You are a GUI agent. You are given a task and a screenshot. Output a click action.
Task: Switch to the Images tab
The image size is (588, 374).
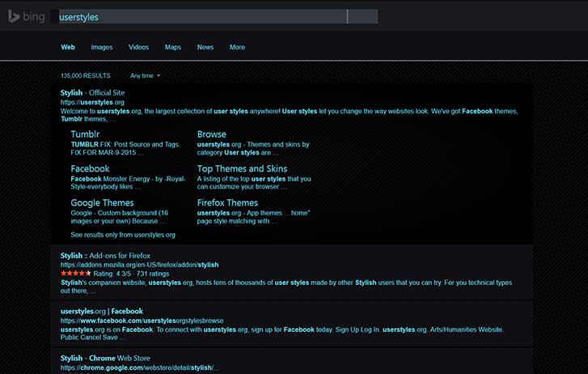pyautogui.click(x=102, y=47)
